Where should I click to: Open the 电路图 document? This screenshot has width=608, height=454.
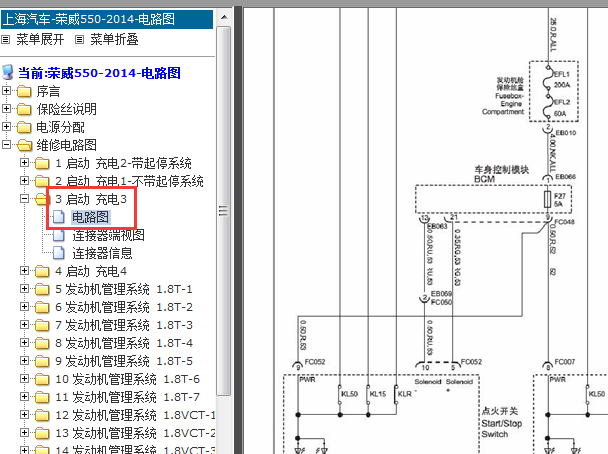point(91,217)
